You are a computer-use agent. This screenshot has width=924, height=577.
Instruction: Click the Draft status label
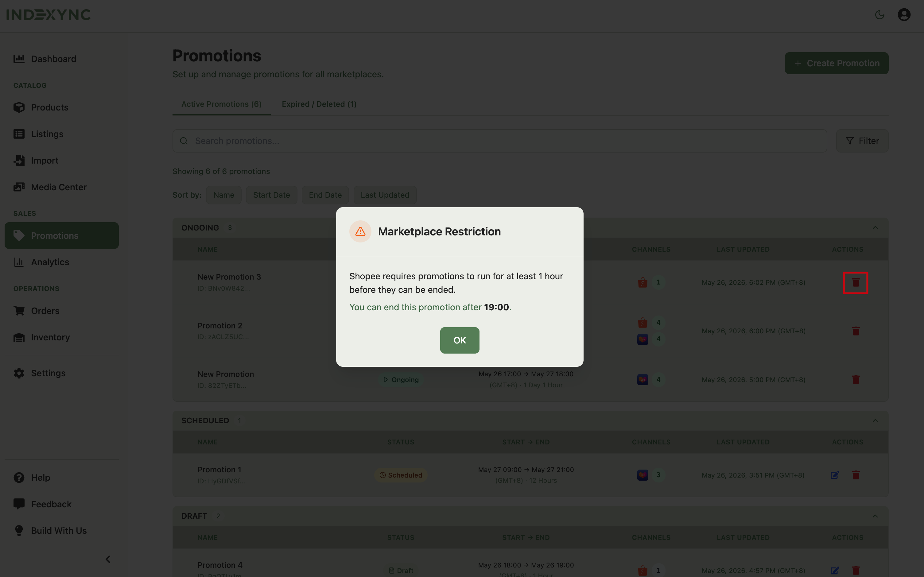point(401,571)
